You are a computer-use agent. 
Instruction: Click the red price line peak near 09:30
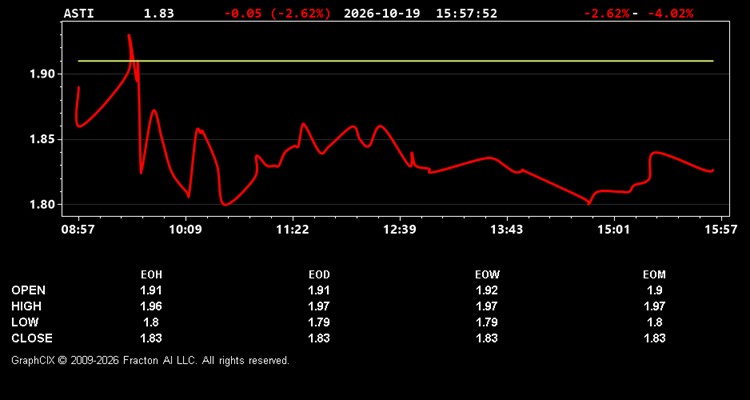pyautogui.click(x=129, y=36)
